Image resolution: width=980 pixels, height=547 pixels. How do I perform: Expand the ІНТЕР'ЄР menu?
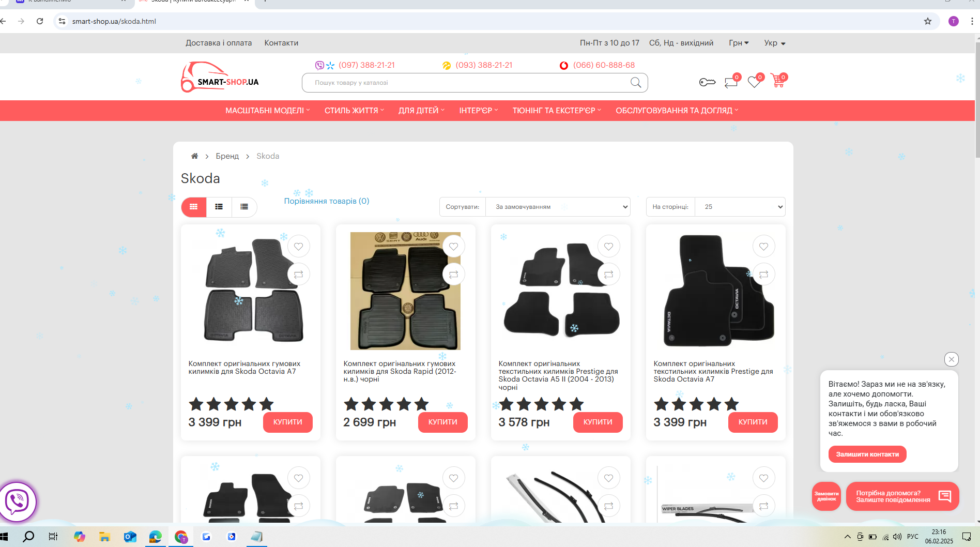pos(479,111)
